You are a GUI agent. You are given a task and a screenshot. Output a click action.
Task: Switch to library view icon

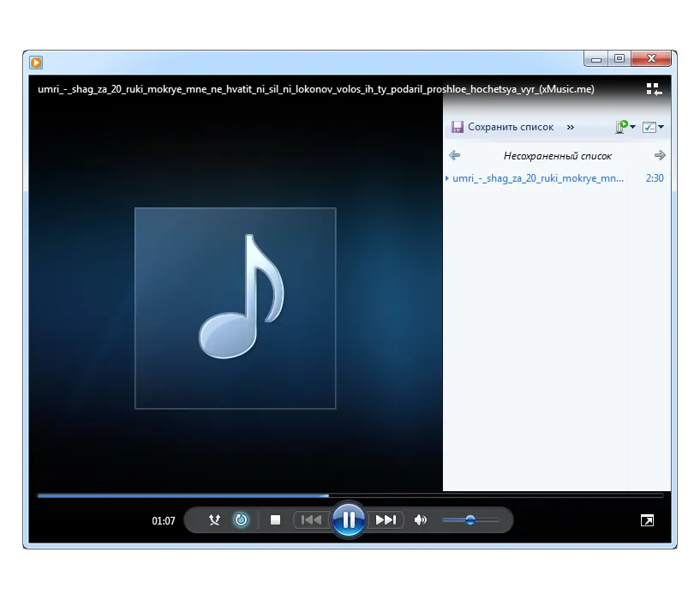point(654,89)
